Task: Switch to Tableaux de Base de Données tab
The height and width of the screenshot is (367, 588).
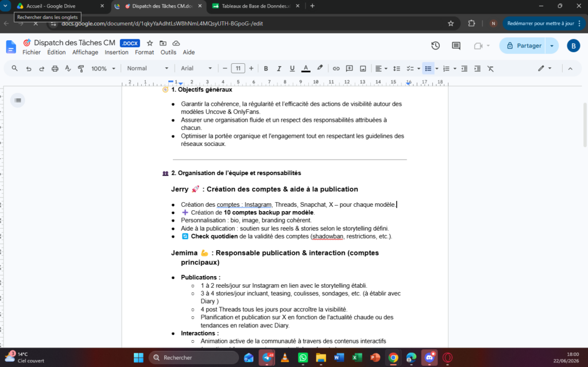Action: pos(256,6)
